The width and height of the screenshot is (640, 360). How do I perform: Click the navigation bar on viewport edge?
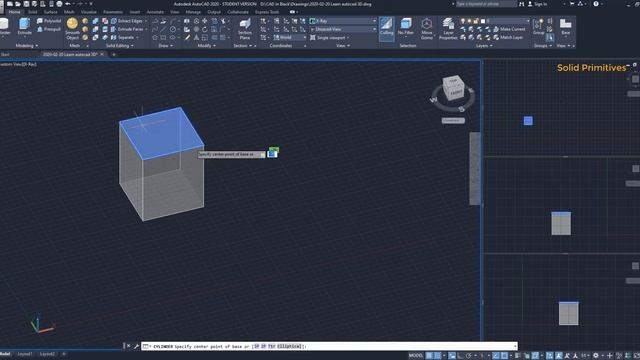pyautogui.click(x=475, y=168)
